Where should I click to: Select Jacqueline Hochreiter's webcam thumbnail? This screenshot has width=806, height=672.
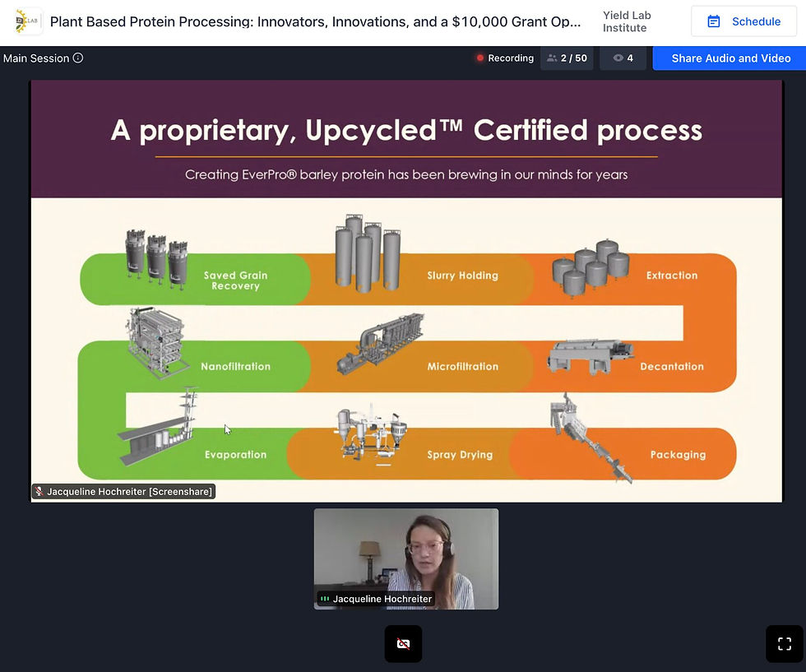(x=406, y=558)
